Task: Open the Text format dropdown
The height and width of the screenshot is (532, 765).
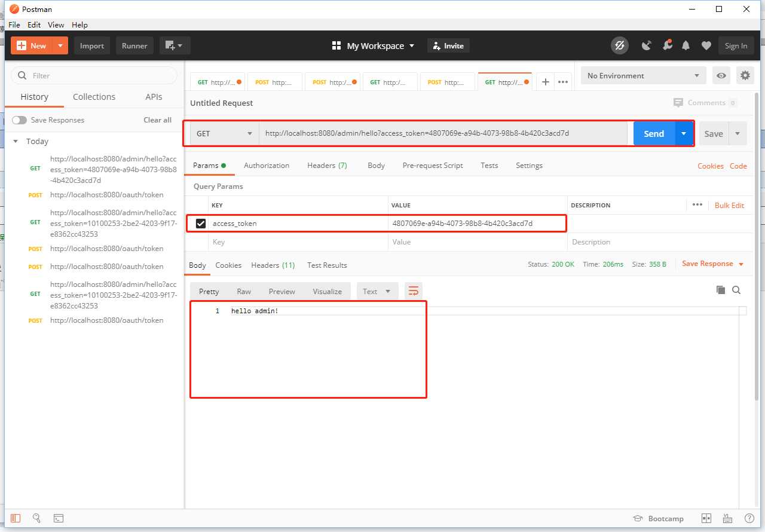Action: (377, 291)
